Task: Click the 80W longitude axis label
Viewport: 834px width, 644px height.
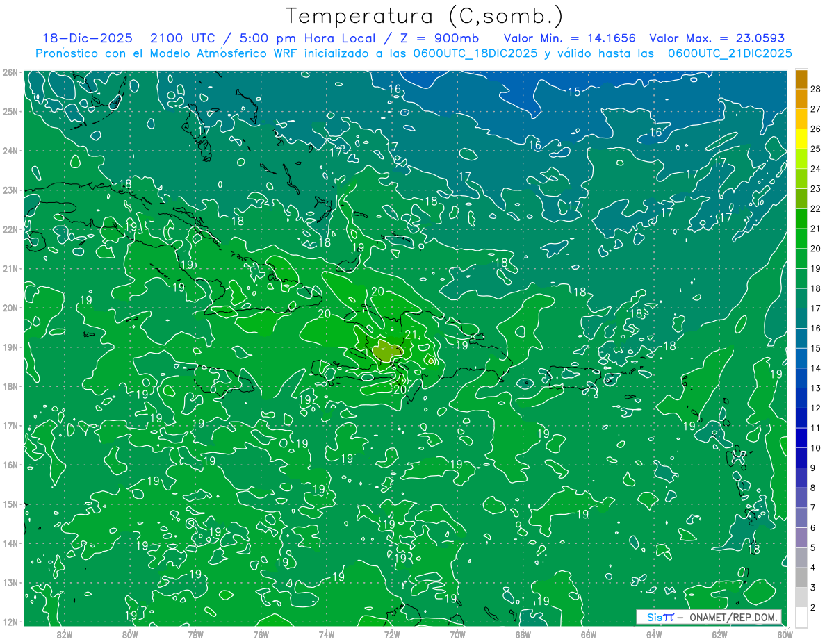Action: click(x=130, y=634)
